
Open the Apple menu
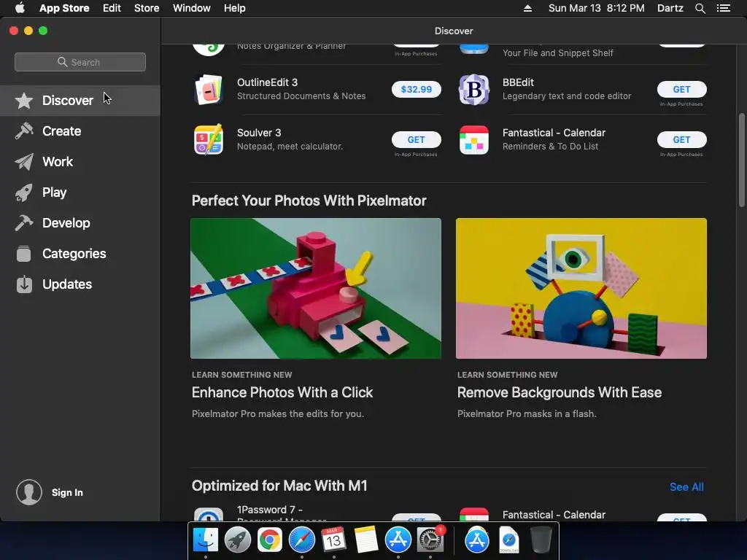[x=20, y=7]
